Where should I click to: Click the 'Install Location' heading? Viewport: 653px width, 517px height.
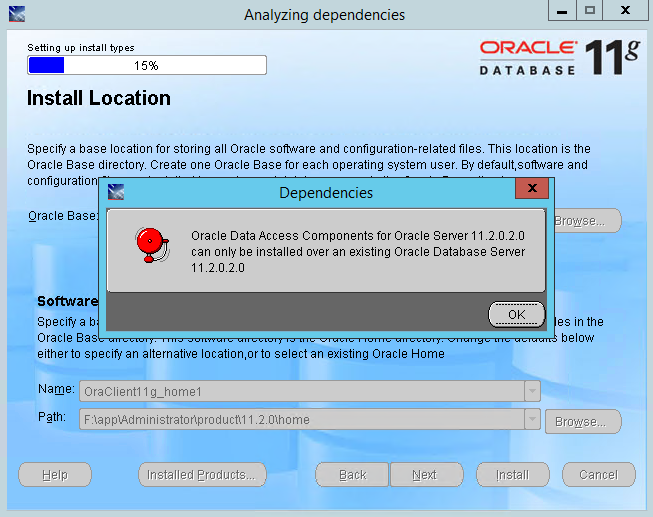[x=99, y=98]
